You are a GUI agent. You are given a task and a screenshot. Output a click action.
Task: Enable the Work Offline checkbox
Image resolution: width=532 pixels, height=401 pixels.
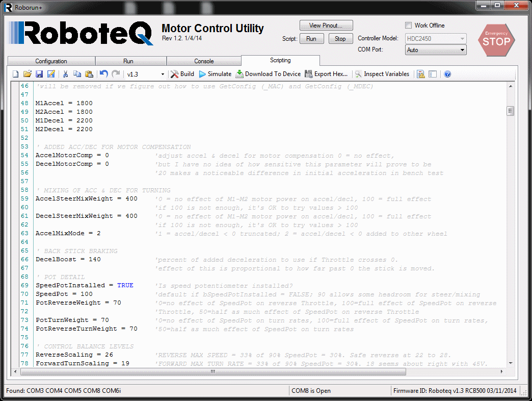click(408, 26)
